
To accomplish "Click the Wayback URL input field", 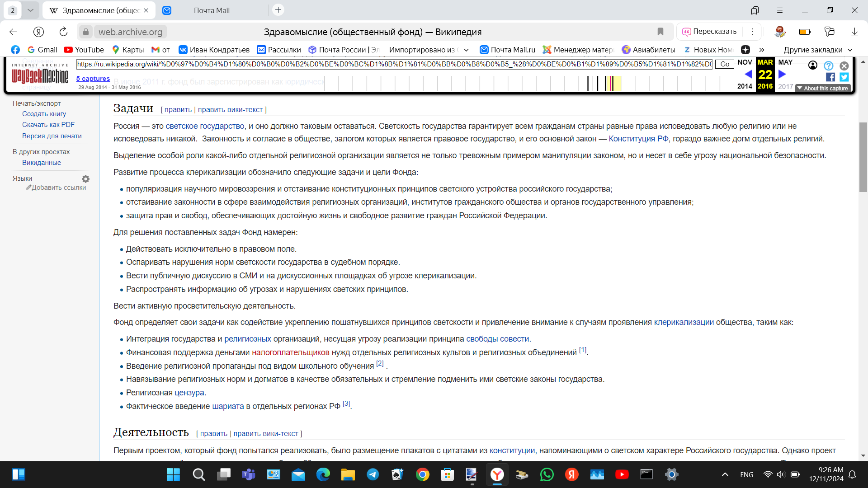I will click(394, 64).
